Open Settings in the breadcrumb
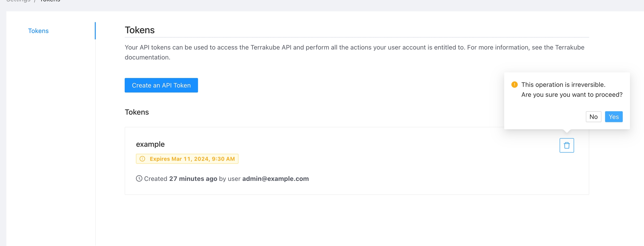Image resolution: width=644 pixels, height=246 pixels. click(x=18, y=1)
